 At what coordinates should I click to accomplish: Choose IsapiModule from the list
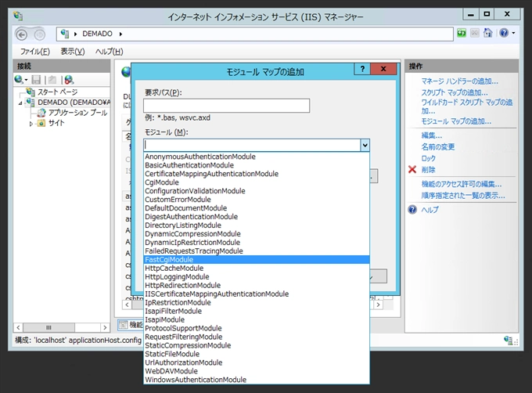(x=257, y=319)
